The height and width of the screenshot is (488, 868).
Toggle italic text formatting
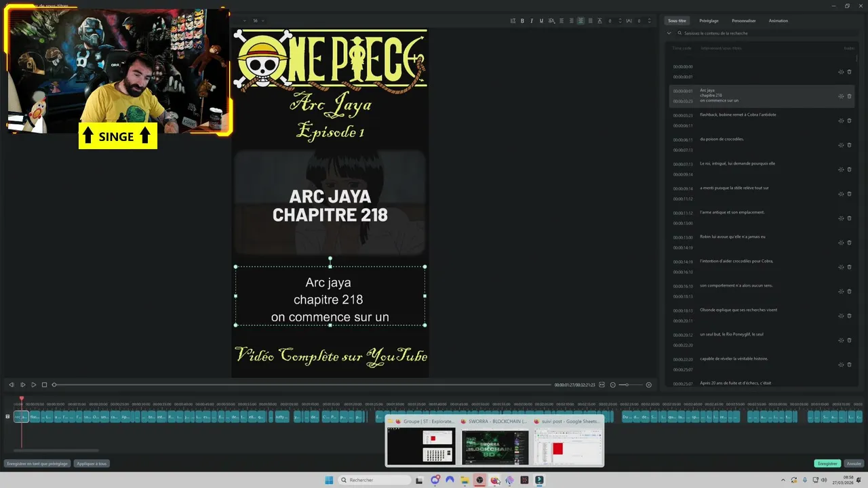[x=532, y=21]
